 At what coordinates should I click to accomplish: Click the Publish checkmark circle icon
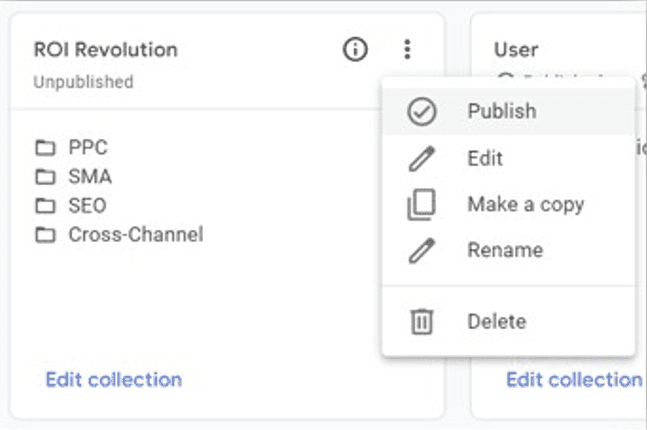pyautogui.click(x=421, y=111)
